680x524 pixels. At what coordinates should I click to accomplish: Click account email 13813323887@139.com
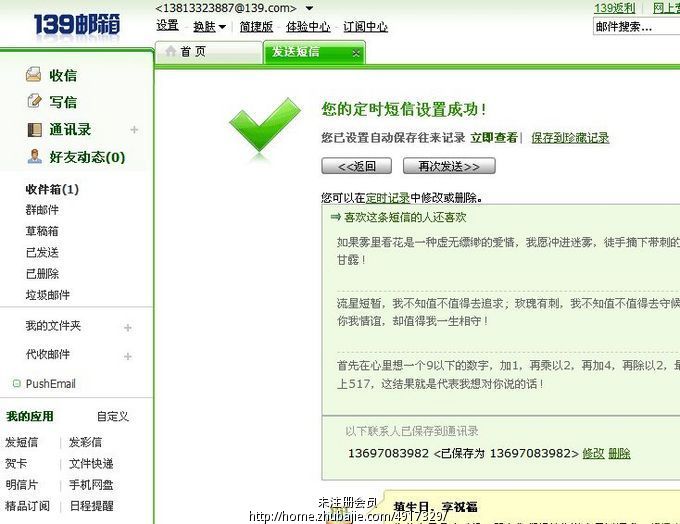(226, 8)
